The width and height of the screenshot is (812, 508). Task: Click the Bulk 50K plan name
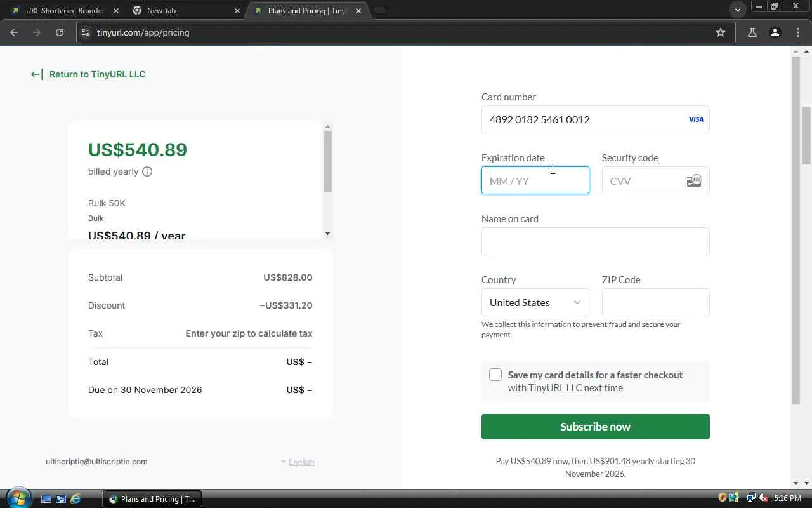point(107,203)
